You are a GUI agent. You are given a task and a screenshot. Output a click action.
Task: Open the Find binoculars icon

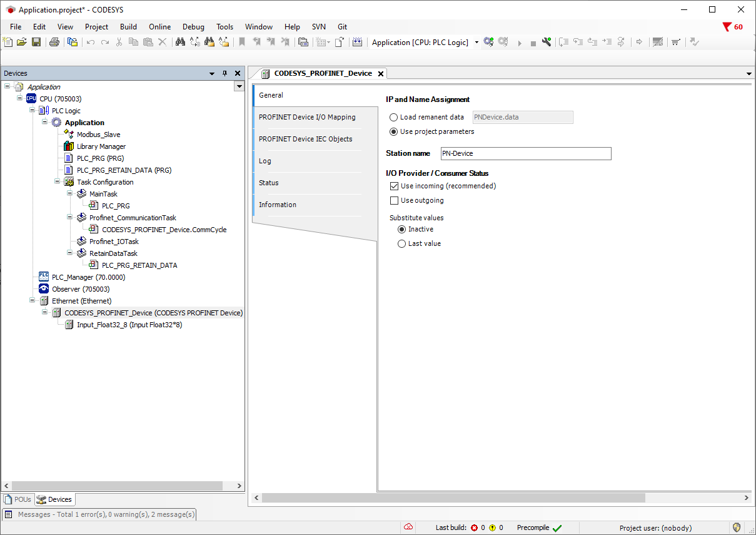[x=180, y=43]
